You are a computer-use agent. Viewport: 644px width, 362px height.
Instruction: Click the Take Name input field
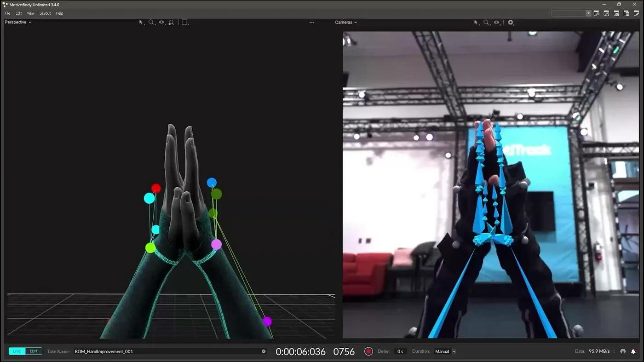coord(166,351)
